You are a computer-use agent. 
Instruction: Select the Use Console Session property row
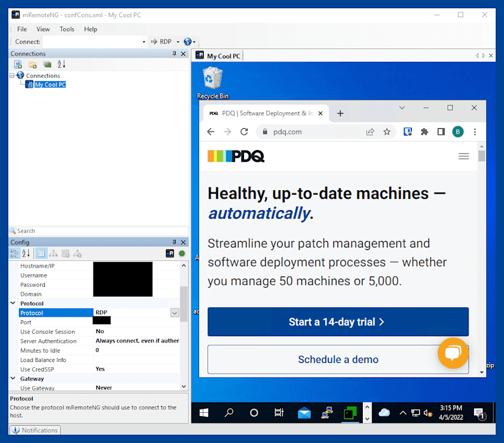pos(99,331)
